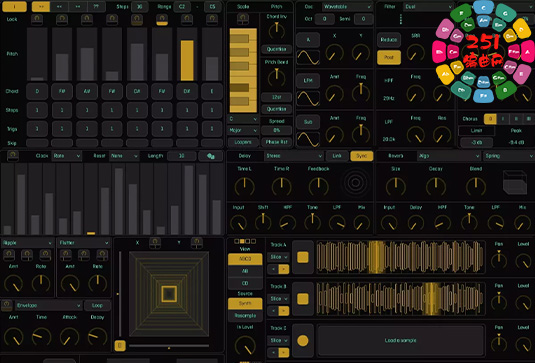This screenshot has width=535, height=363.
Task: Click the page indicator squares above View
Action: [245, 241]
